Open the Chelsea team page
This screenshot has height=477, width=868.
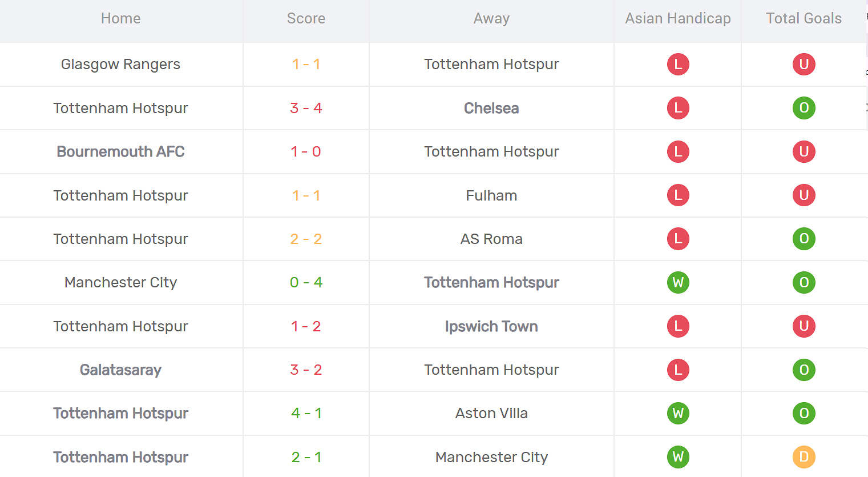(x=491, y=108)
